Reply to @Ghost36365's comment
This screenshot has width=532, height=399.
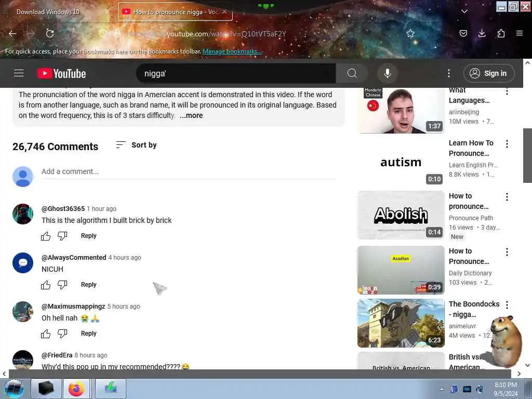pos(88,236)
